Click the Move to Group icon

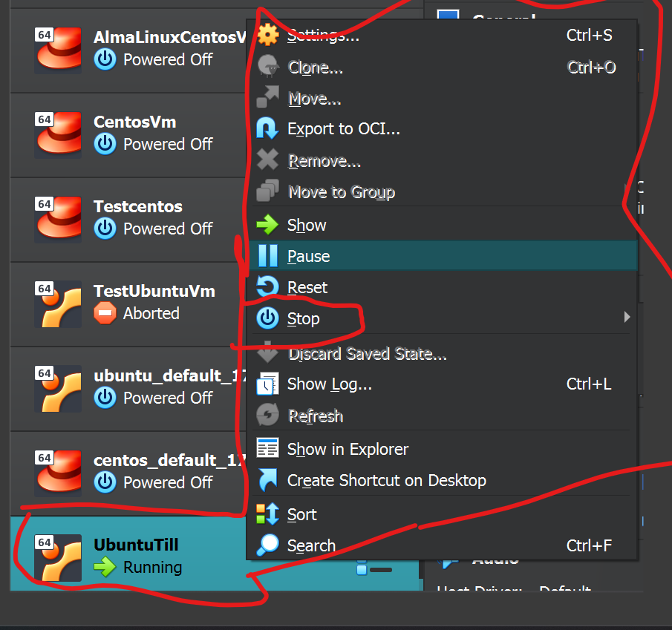268,191
